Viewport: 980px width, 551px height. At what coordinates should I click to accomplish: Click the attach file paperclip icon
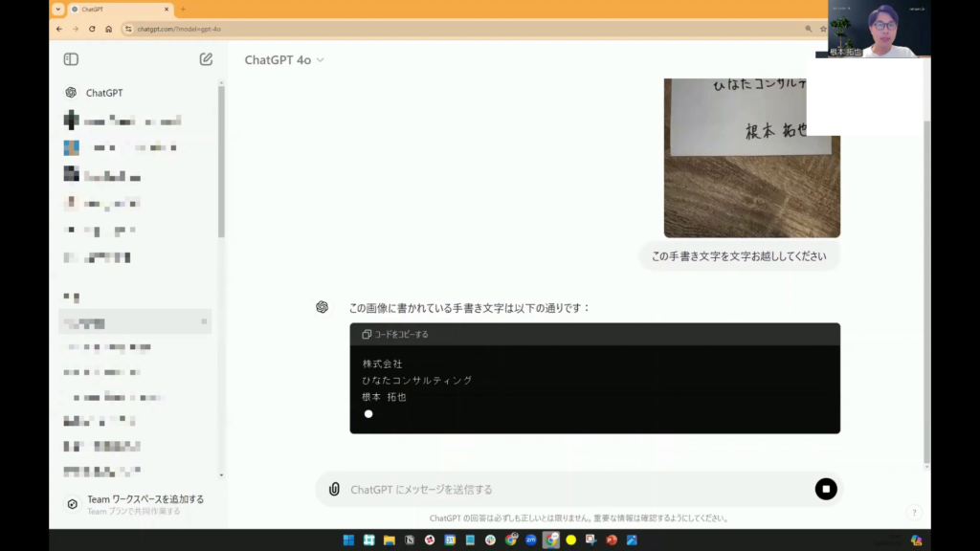(x=334, y=489)
